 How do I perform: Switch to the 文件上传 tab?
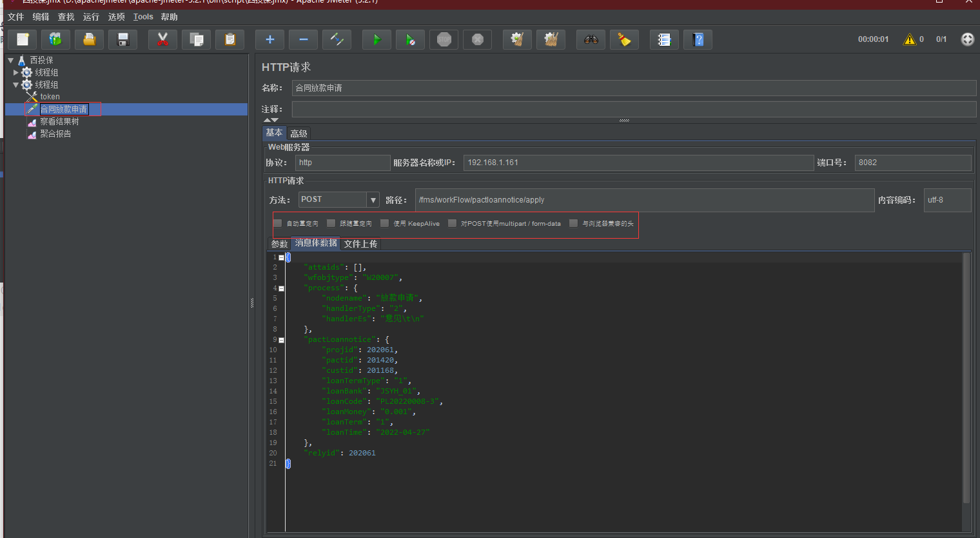click(360, 244)
